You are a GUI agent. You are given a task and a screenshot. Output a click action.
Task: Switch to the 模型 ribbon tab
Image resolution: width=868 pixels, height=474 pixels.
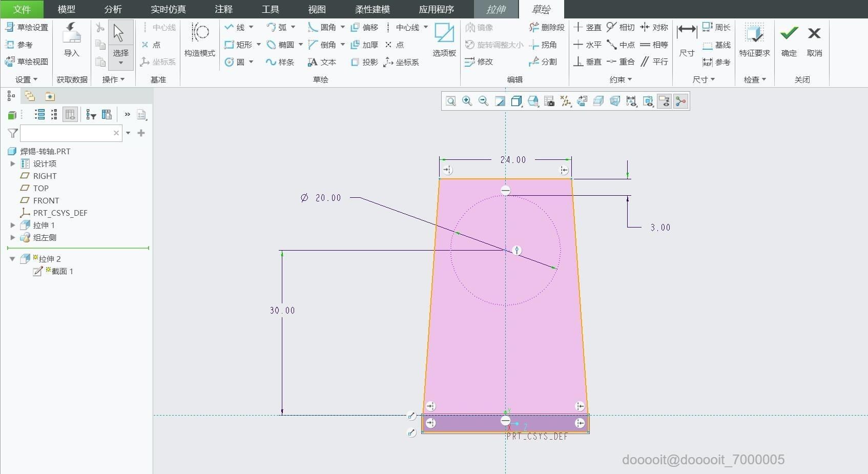tap(67, 9)
